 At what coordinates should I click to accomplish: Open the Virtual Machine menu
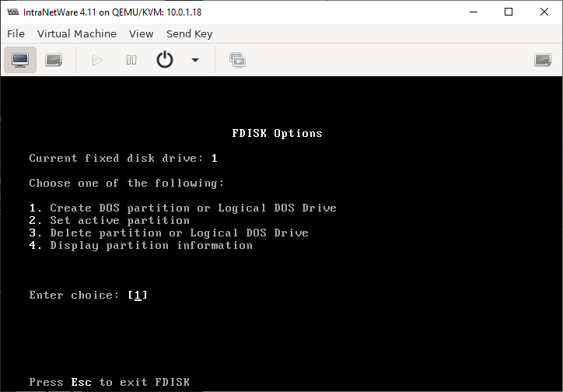[x=77, y=33]
